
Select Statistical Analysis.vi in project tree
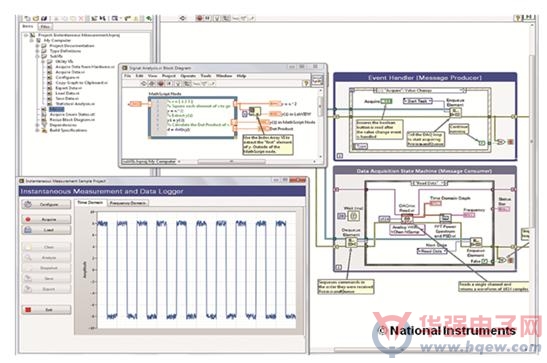pyautogui.click(x=75, y=104)
